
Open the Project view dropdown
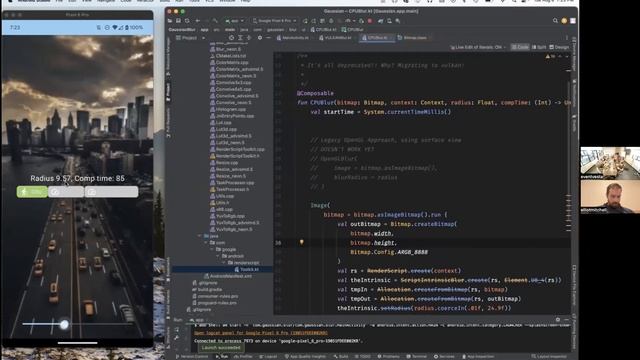click(x=190, y=38)
